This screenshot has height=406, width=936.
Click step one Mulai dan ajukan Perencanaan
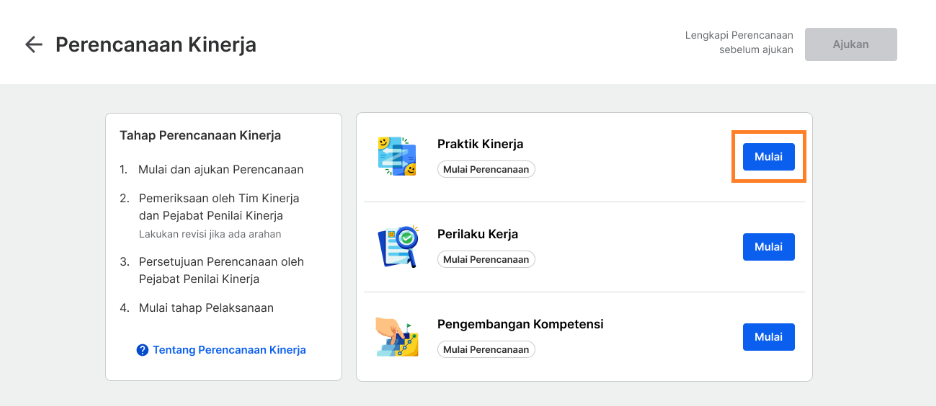[x=221, y=170]
